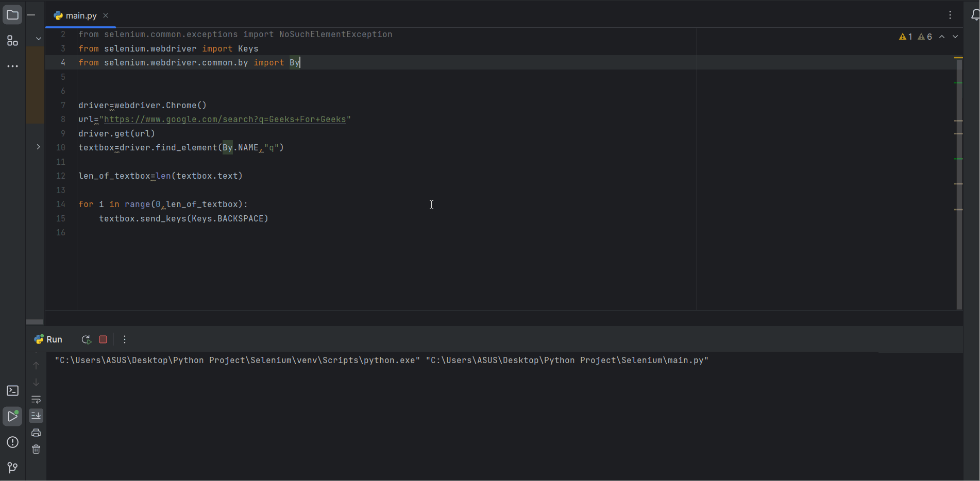Print the console contents
Screen dimensions: 980x481
coord(36,433)
